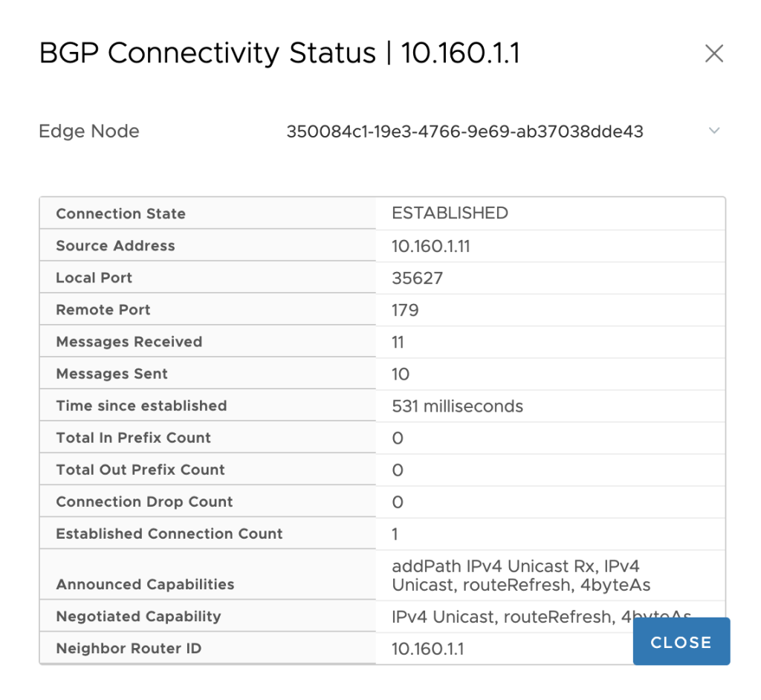Select Edge Node ID 350084c1-19e3 value

point(464,132)
